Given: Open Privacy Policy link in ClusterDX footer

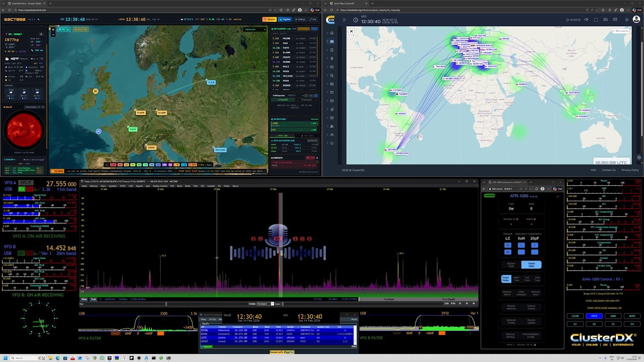Looking at the screenshot, I should click(x=629, y=170).
